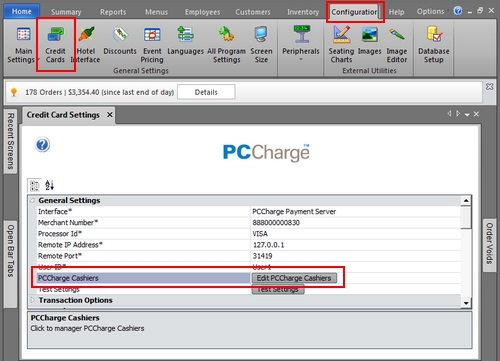Open Event Pricing settings

pyautogui.click(x=152, y=45)
